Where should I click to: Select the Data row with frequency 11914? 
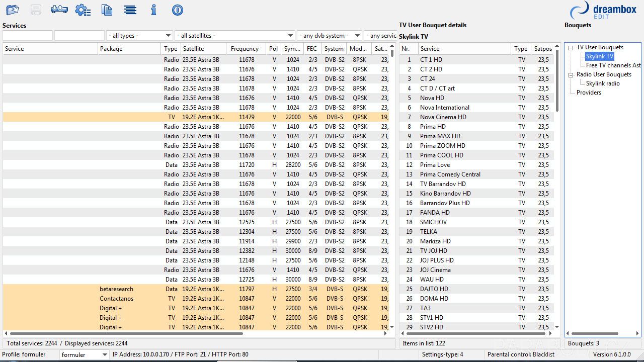pyautogui.click(x=196, y=241)
